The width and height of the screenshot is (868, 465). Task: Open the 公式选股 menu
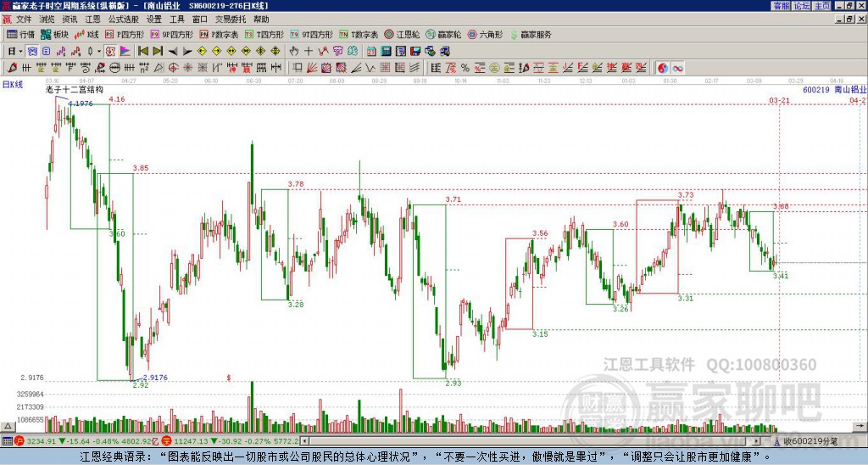pyautogui.click(x=124, y=20)
